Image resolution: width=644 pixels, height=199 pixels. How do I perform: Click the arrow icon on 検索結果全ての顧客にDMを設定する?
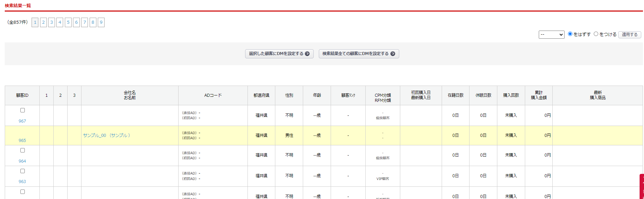pos(393,54)
